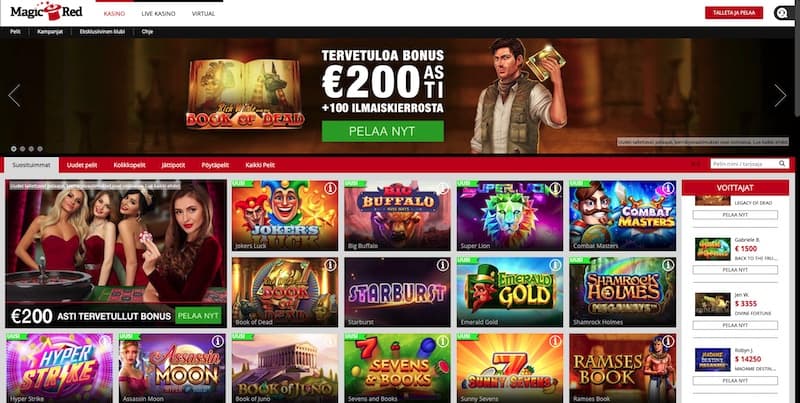Click green Pelaa Nyt banner button
Viewport: 800px width, 403px height.
[x=383, y=131]
